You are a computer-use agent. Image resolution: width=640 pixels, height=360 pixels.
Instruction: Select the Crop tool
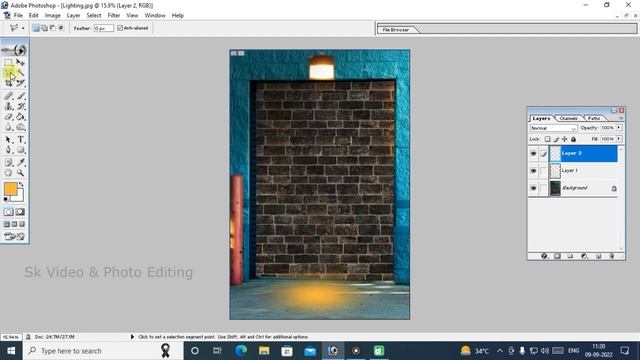pos(8,83)
